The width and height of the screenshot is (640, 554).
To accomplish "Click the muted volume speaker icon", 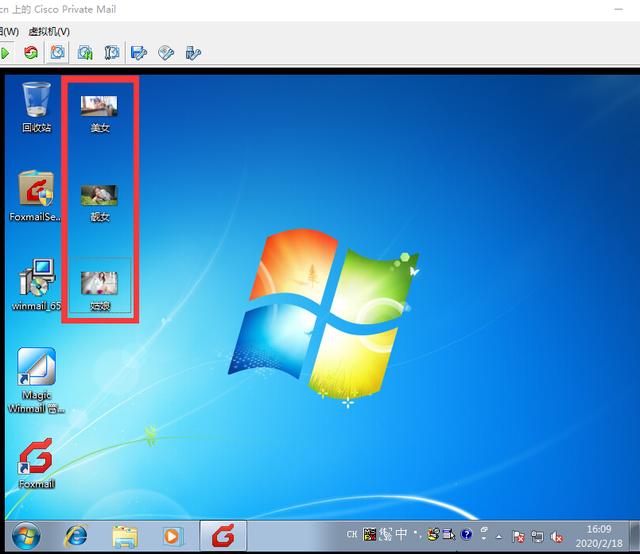I will click(556, 537).
